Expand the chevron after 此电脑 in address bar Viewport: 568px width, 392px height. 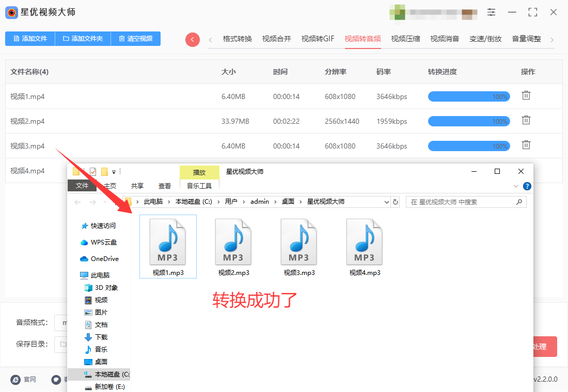169,202
